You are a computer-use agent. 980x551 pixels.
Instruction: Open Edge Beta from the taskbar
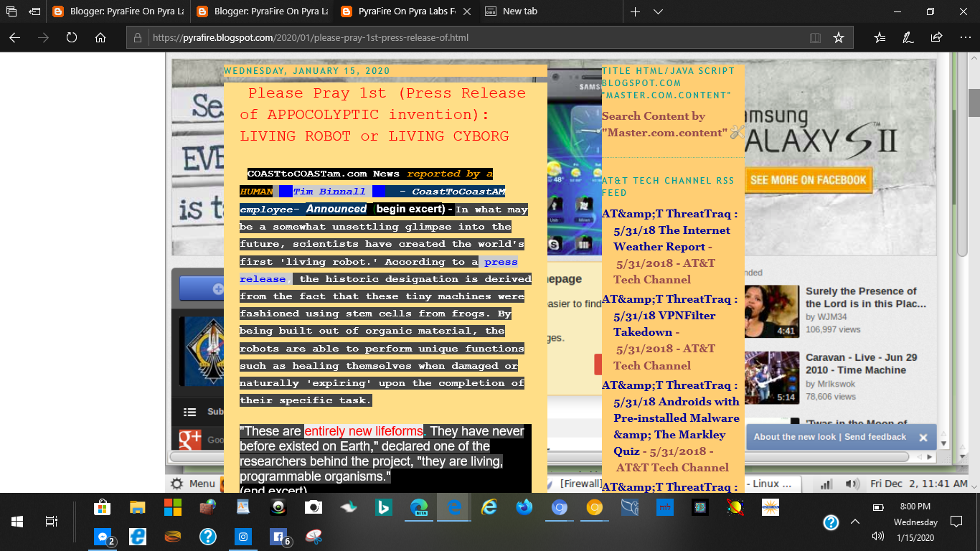[x=419, y=507]
